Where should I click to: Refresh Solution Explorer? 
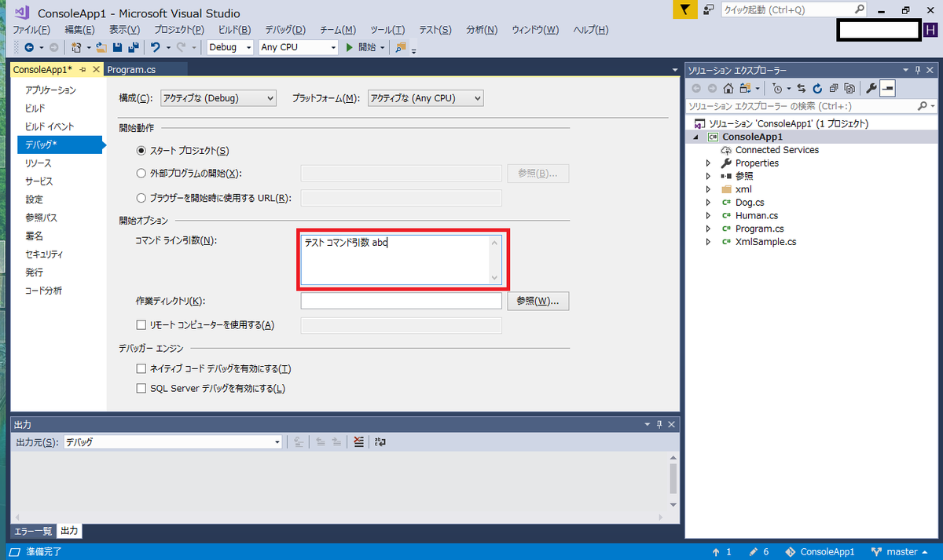[817, 88]
